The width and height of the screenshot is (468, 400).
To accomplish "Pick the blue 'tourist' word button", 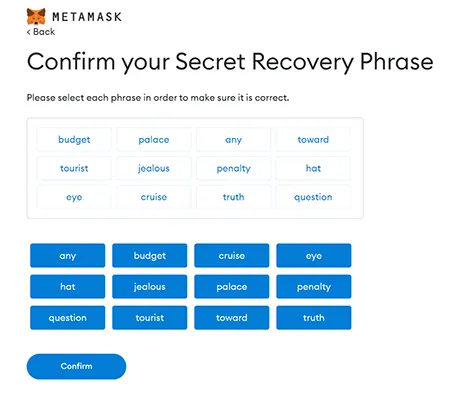I will [x=150, y=318].
